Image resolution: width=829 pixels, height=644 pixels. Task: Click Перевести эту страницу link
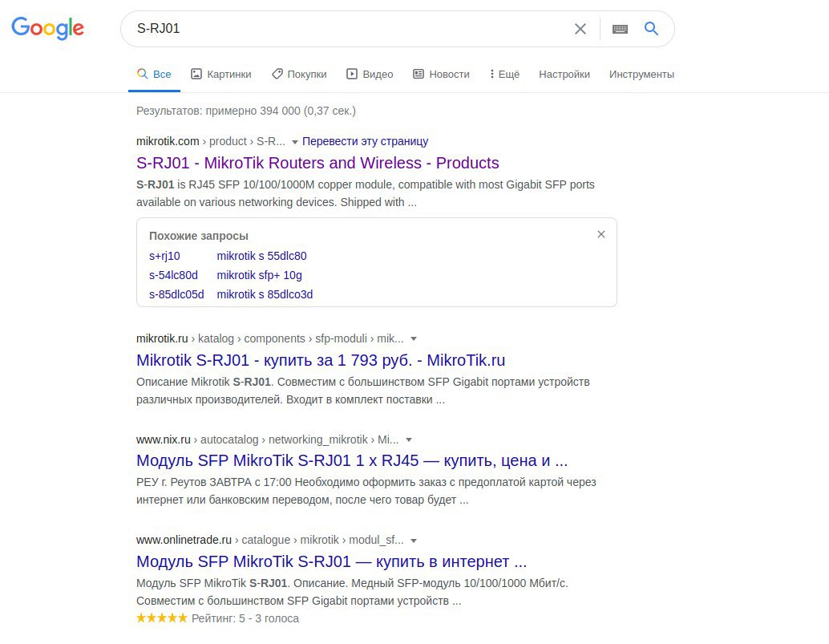pos(365,141)
